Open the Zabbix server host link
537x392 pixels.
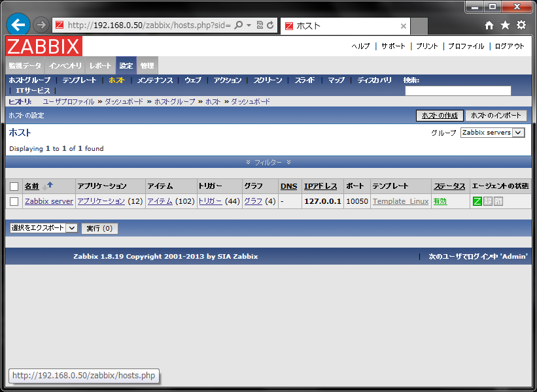pos(49,201)
